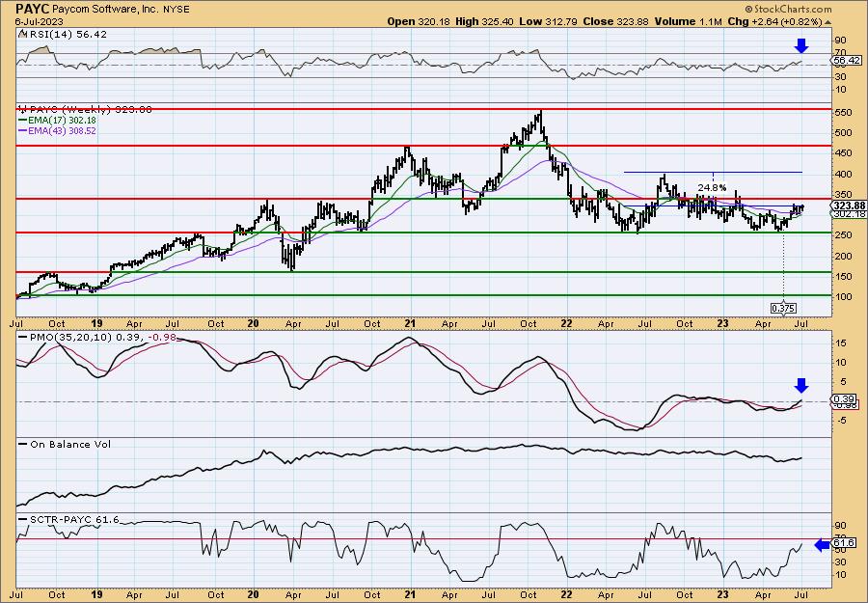868x603 pixels.
Task: Click the PAYC (Weekly) price legend
Action: coord(85,110)
